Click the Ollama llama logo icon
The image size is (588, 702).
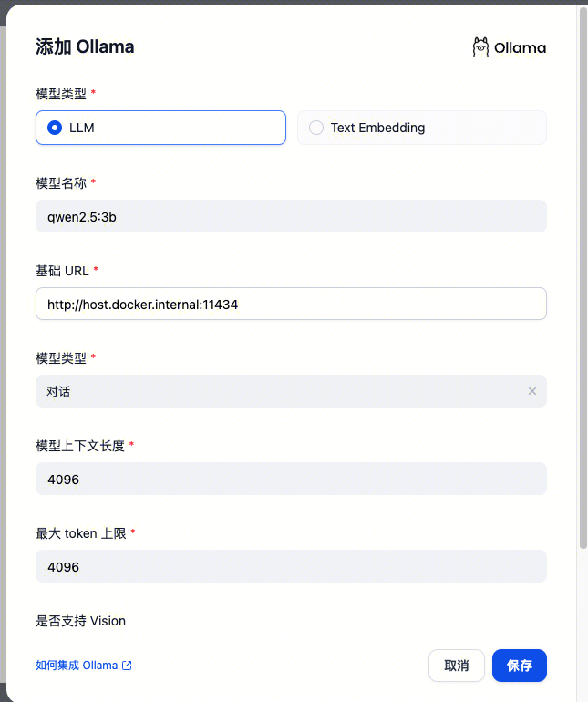pos(480,47)
